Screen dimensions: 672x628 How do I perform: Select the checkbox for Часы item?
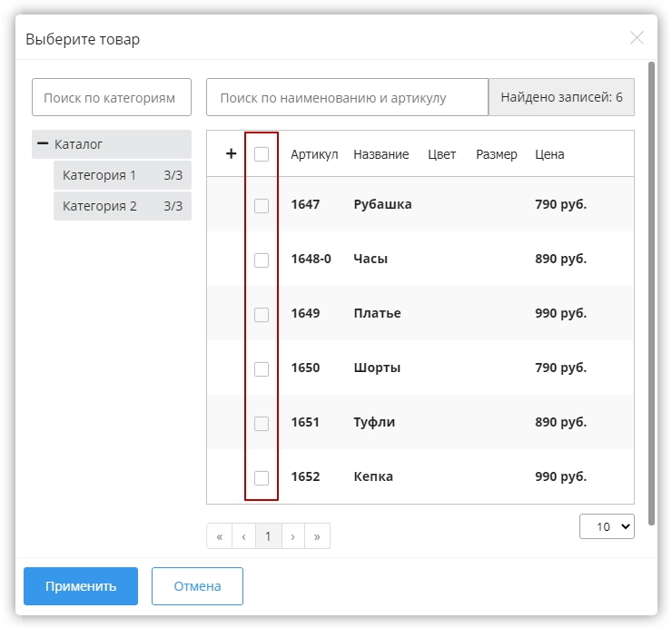click(x=262, y=260)
